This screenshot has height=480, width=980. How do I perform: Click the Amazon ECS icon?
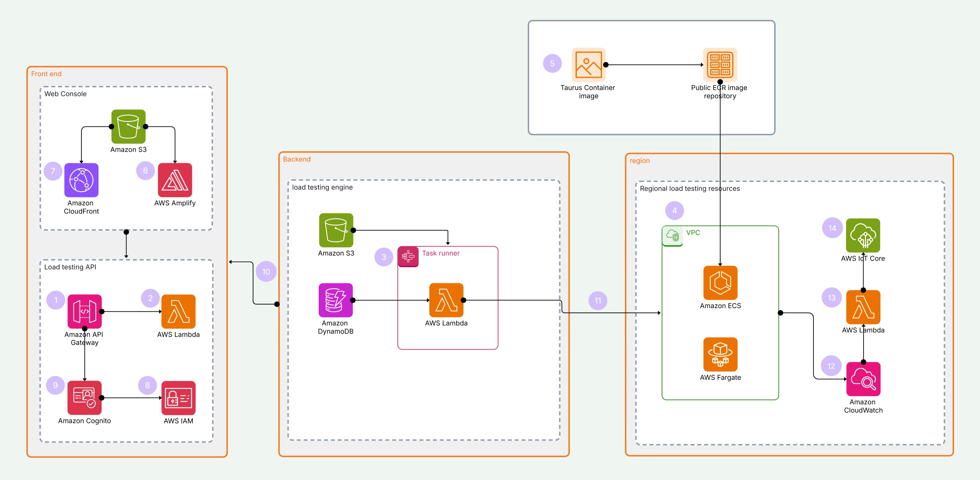pyautogui.click(x=720, y=283)
